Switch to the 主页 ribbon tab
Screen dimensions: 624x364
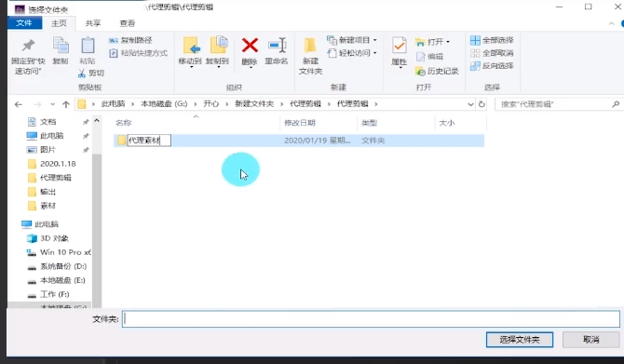(x=59, y=23)
